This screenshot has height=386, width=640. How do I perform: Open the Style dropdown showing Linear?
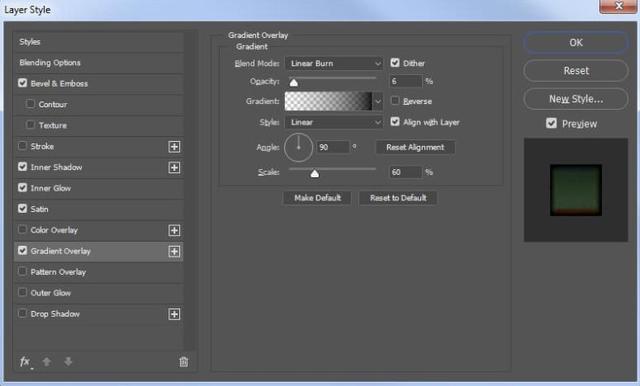(x=334, y=122)
